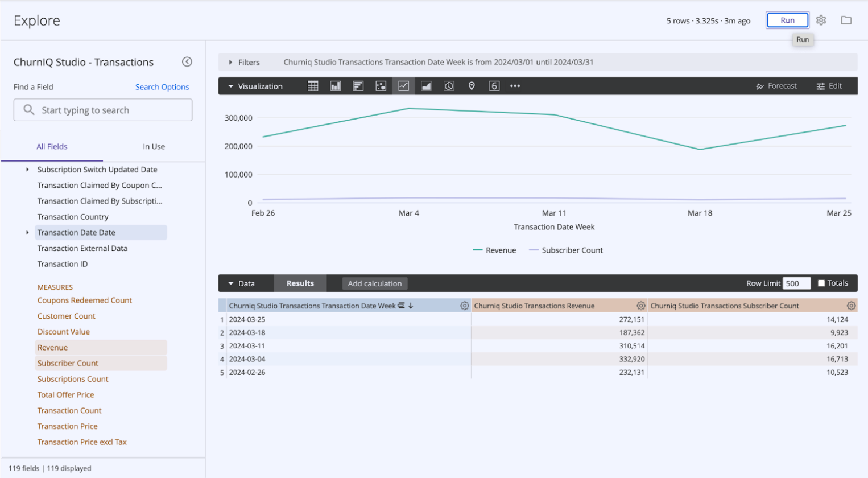Select the pie chart visualization icon

coord(449,86)
